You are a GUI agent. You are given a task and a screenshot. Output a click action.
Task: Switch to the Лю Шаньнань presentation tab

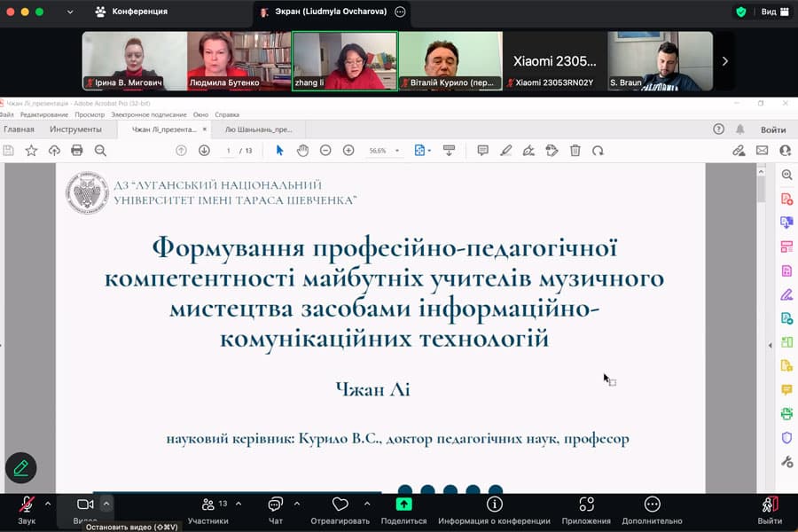[259, 128]
